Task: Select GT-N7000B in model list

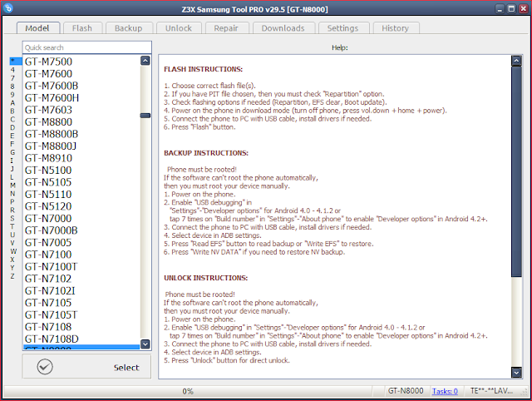Action: click(81, 230)
